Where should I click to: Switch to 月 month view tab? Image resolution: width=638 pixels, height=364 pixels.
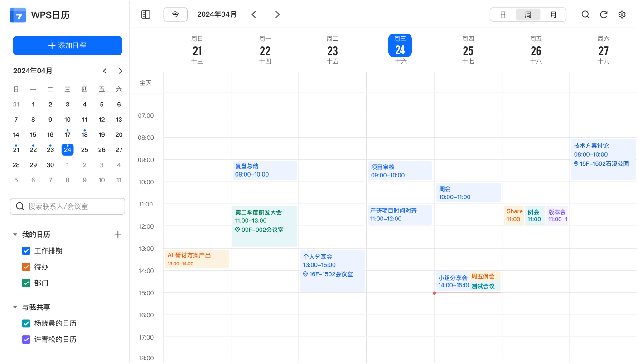coord(553,14)
